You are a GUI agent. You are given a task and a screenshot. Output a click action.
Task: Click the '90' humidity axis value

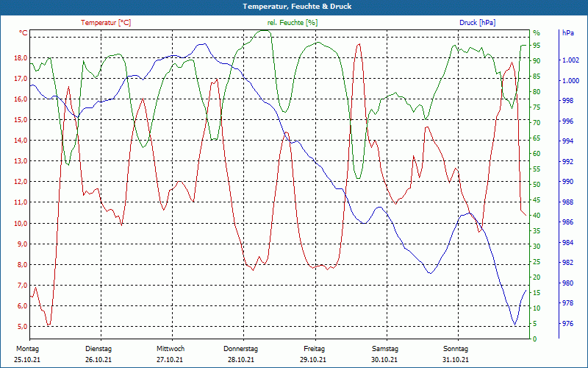pos(537,61)
